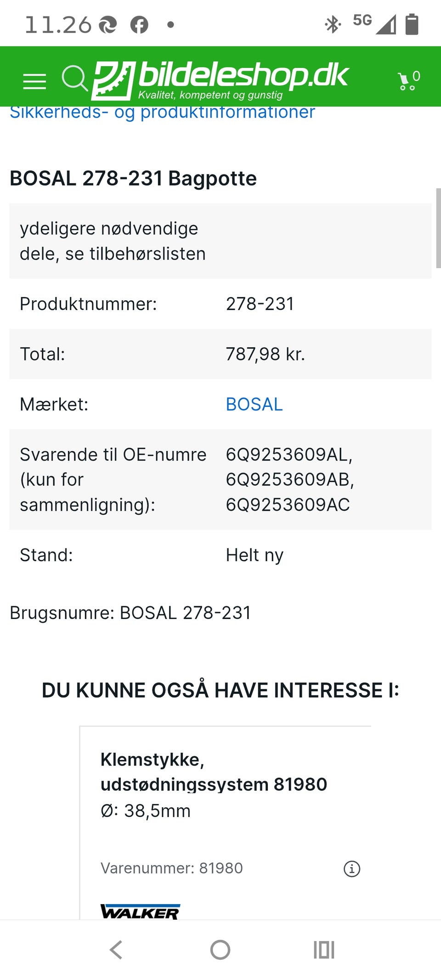This screenshot has width=441, height=980.
Task: Open the shopping cart
Action: click(408, 81)
